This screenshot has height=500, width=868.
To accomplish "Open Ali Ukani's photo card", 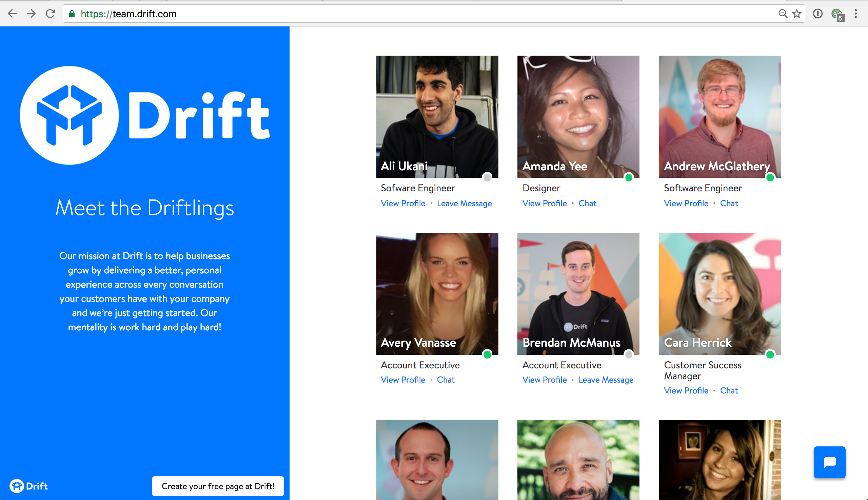I will pyautogui.click(x=437, y=116).
